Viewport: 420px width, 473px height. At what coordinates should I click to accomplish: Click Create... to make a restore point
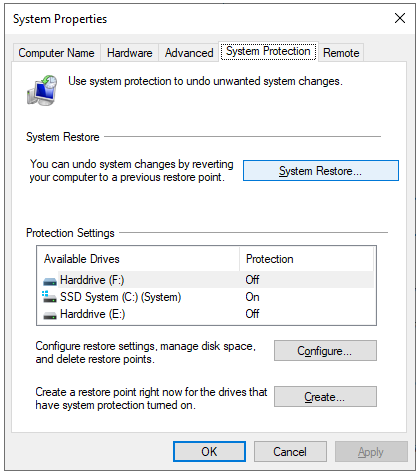[x=325, y=397]
